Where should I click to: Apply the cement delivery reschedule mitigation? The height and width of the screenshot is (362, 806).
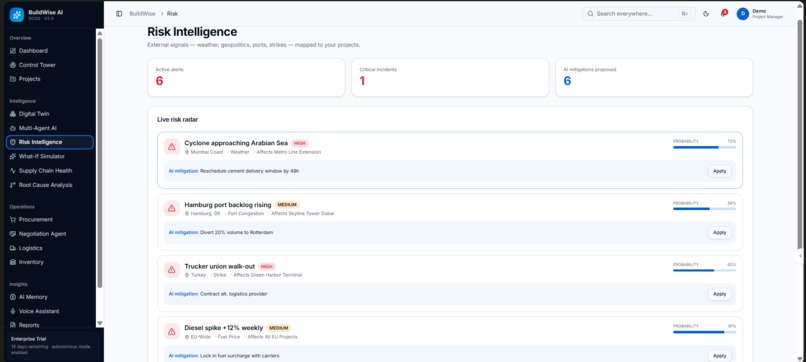click(x=720, y=171)
